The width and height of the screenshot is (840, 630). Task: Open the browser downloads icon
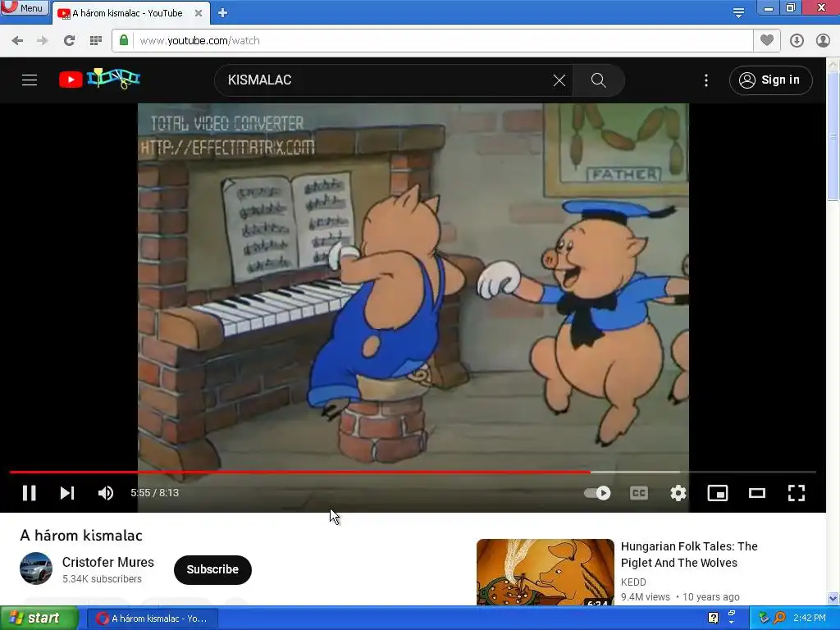point(797,41)
